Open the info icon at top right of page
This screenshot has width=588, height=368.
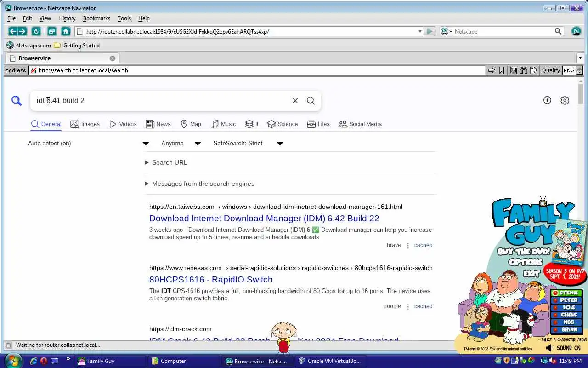click(x=547, y=100)
